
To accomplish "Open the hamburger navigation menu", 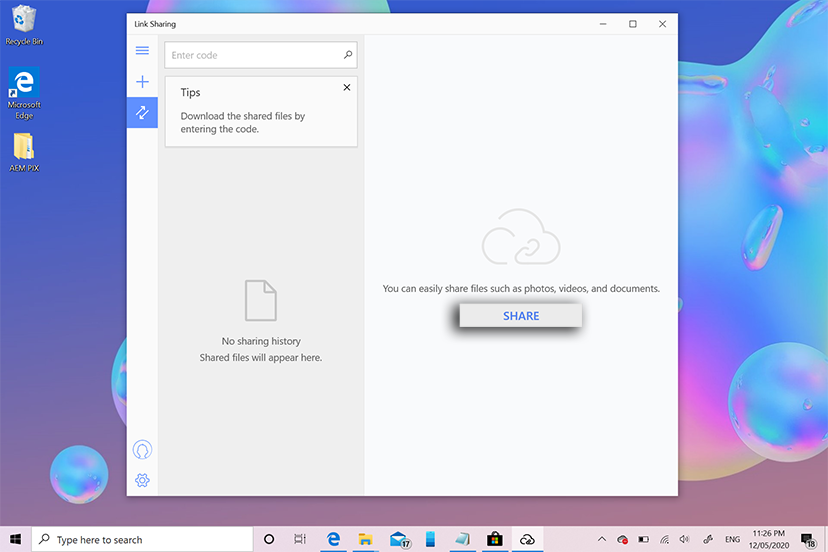I will [x=142, y=51].
